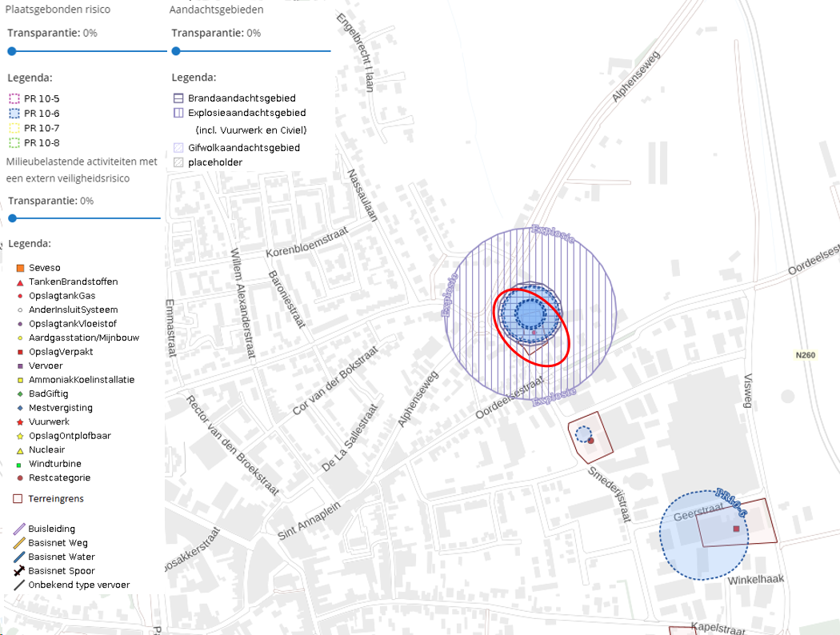Click the Basisnet Water line icon
This screenshot has width=840, height=635.
[19, 557]
